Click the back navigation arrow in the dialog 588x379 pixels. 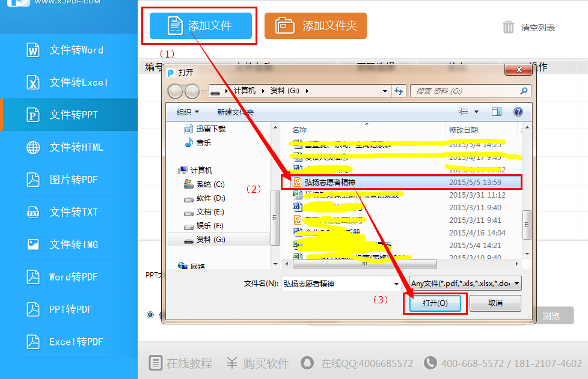[176, 91]
